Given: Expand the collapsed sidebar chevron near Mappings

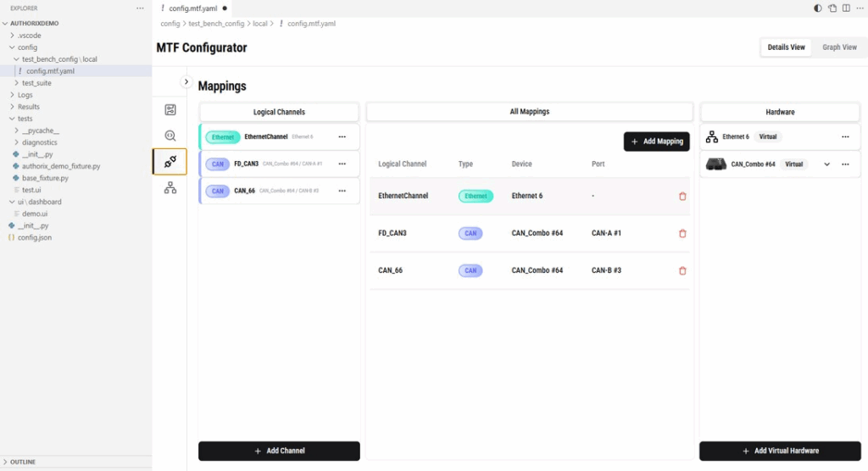Looking at the screenshot, I should click(x=186, y=82).
